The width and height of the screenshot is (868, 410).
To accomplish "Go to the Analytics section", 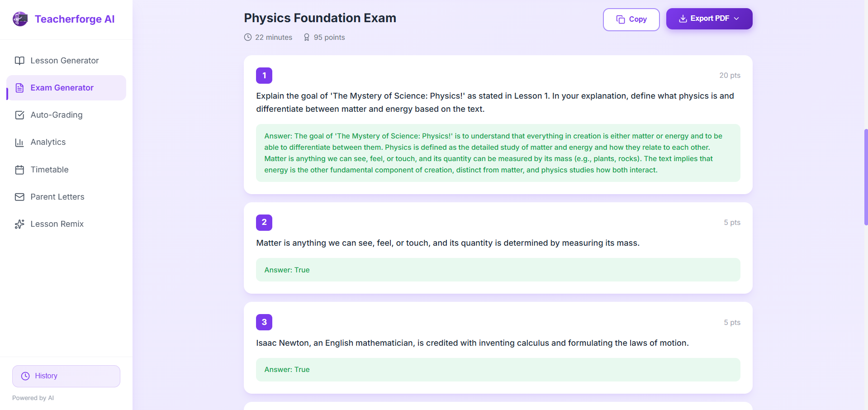I will (x=48, y=142).
